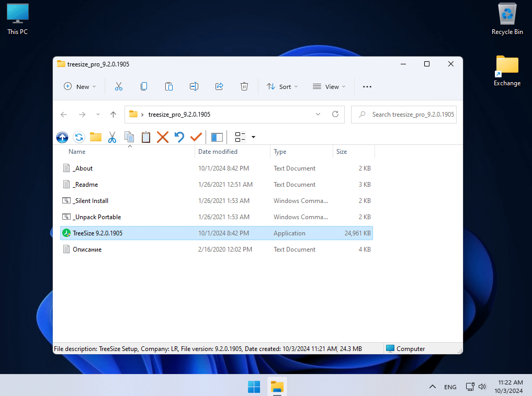
Task: Click the address bar refresh button
Action: coord(335,115)
